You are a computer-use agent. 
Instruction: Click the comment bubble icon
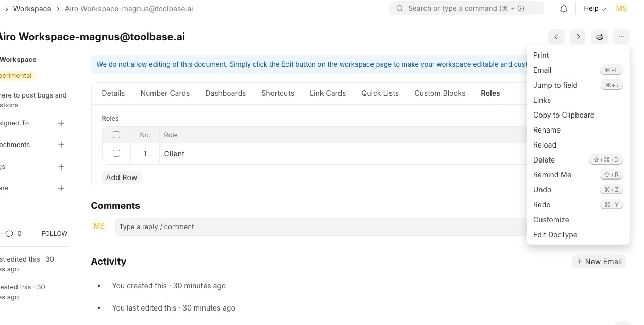pyautogui.click(x=9, y=234)
